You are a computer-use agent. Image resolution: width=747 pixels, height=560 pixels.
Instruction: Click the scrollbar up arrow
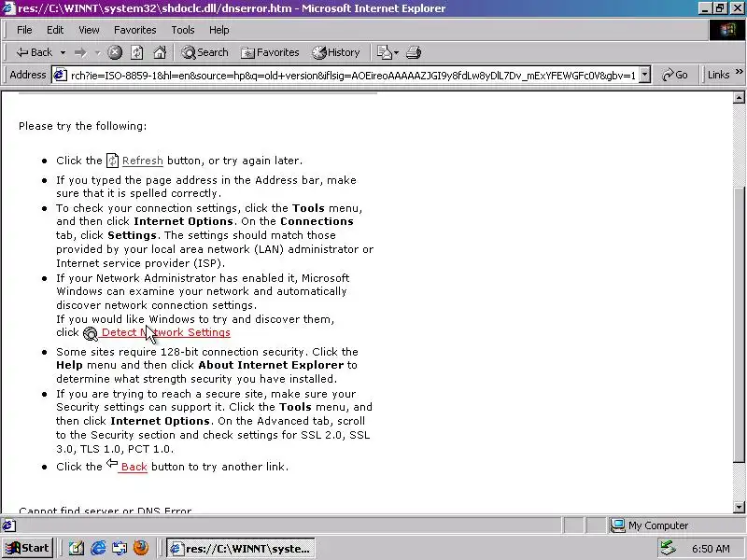[x=739, y=98]
